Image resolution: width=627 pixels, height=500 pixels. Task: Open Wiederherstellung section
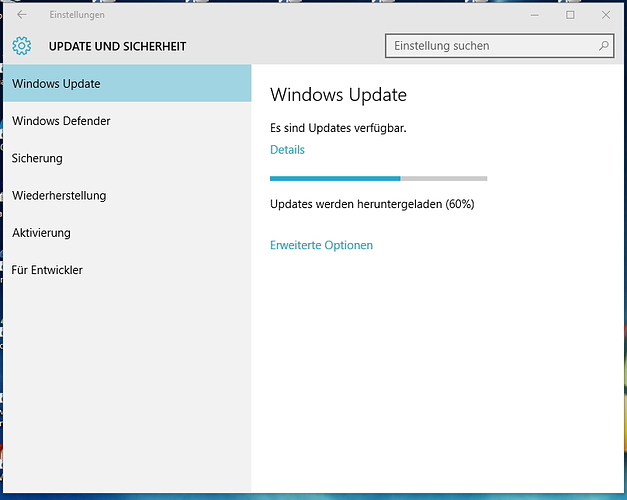[127, 195]
